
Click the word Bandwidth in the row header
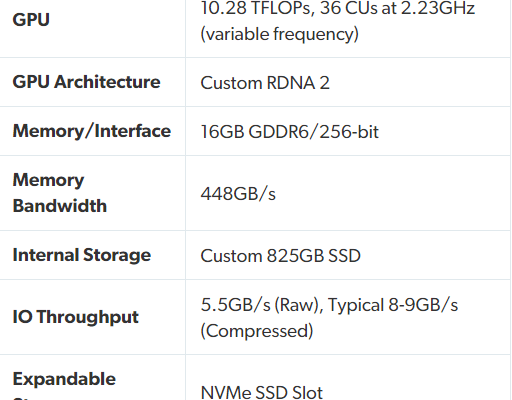pos(60,206)
